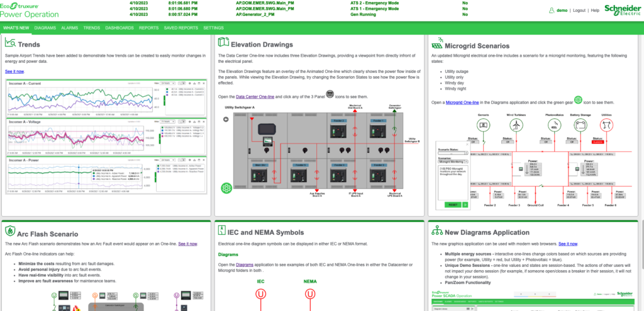
Task: Open the Data Center One-line link
Action: (x=255, y=97)
